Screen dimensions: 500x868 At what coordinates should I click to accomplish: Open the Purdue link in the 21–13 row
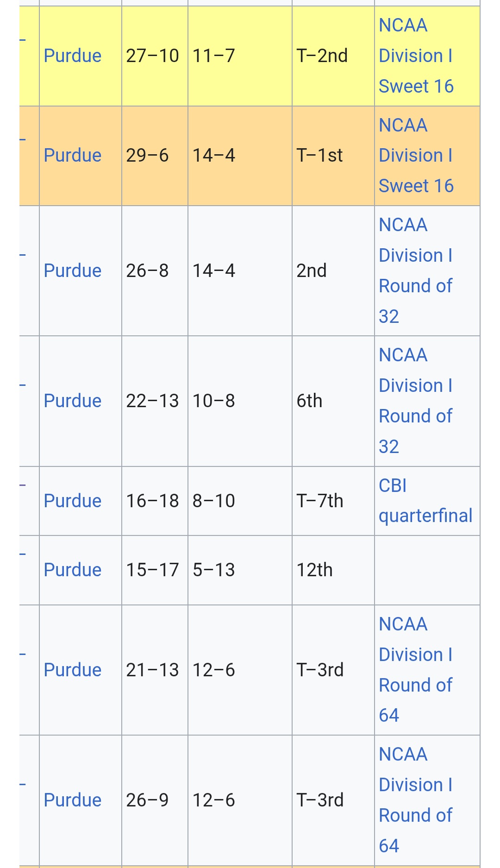click(73, 670)
